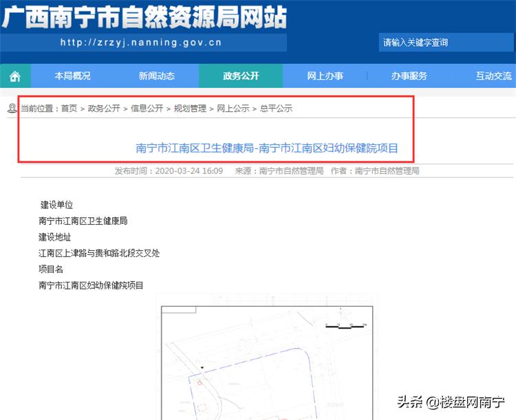Click the 来源：南宁市自然管理局 text
Viewport: 516px width, 420px height.
[279, 170]
